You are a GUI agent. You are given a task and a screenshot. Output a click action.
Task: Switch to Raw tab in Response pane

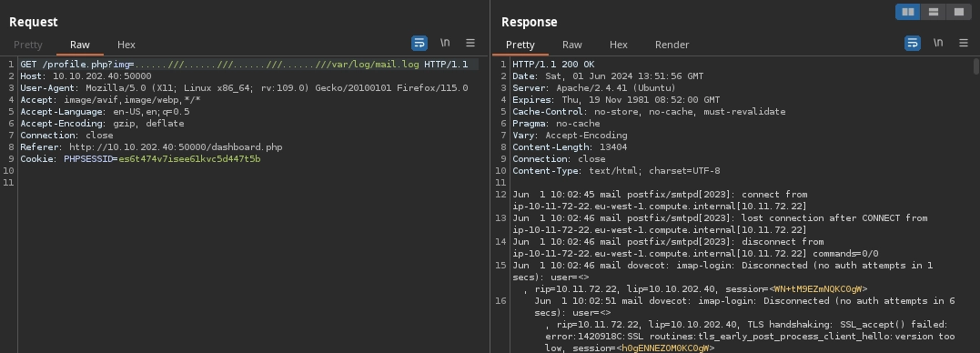click(x=571, y=45)
